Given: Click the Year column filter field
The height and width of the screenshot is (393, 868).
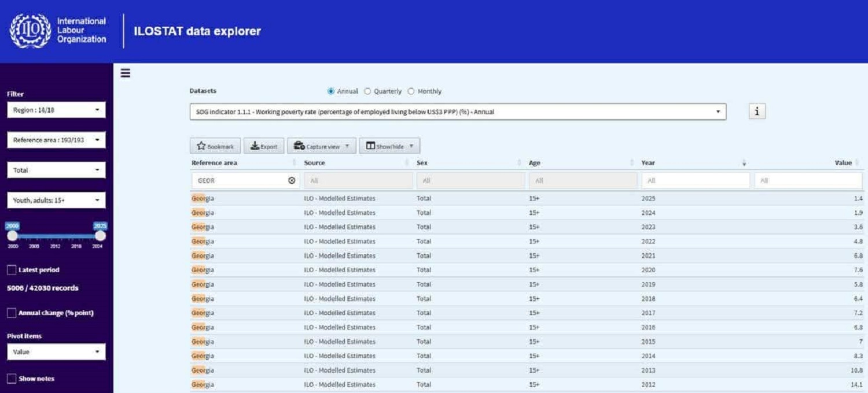Looking at the screenshot, I should [x=695, y=181].
